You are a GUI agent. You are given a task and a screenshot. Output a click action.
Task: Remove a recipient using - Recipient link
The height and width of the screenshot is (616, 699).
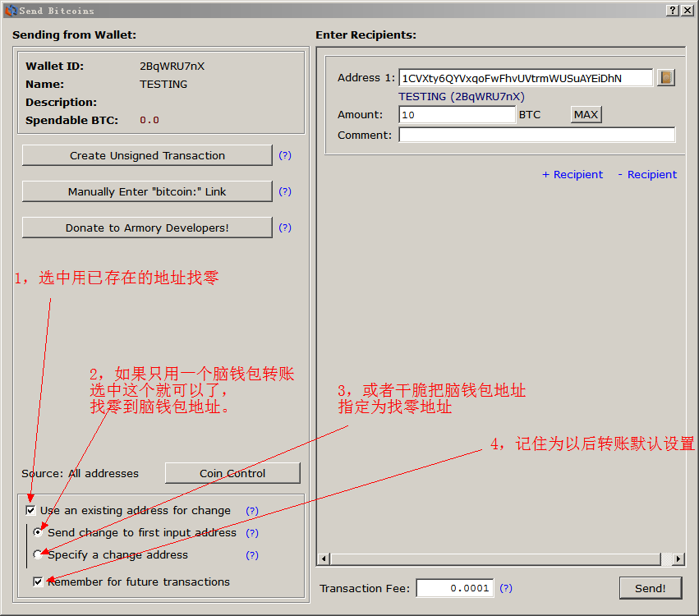pos(647,174)
